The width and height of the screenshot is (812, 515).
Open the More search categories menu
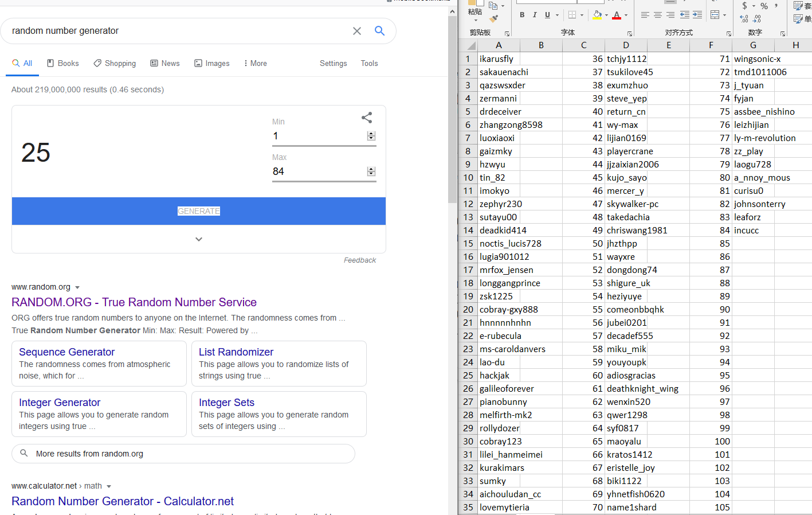255,63
